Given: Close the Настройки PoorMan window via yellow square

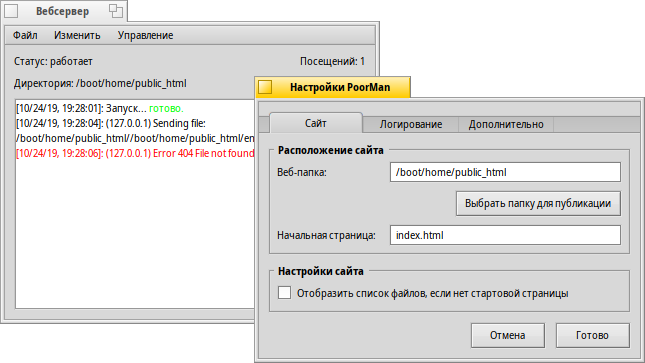Looking at the screenshot, I should coord(265,87).
